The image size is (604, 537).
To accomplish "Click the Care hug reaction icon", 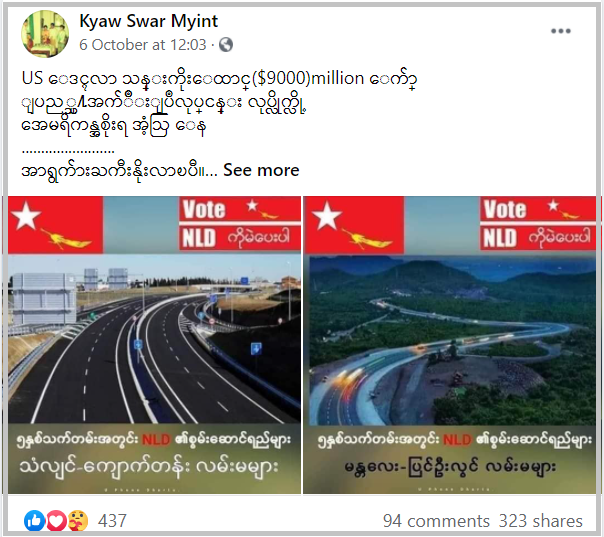I will [78, 521].
